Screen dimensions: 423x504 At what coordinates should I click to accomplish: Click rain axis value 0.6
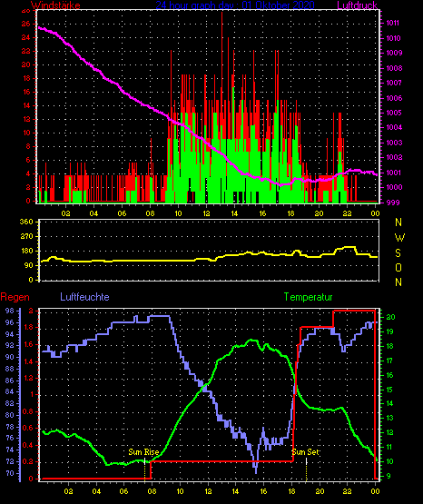point(28,428)
